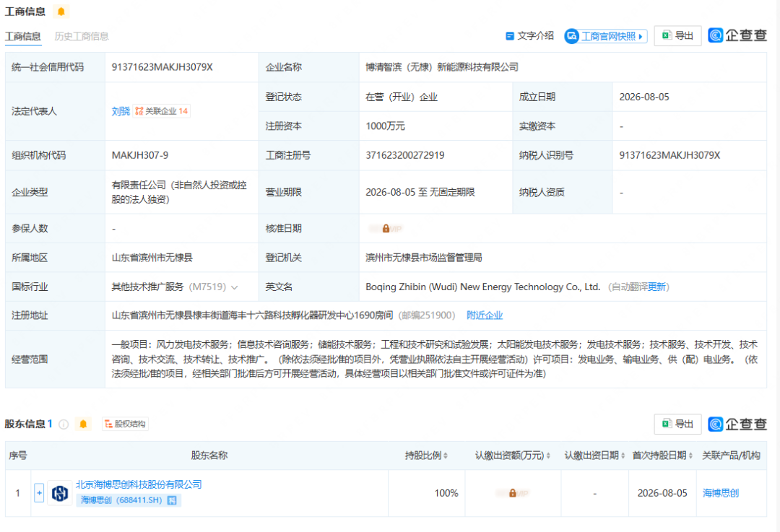
Task: Click the 文字介绍 icon
Action: point(509,36)
